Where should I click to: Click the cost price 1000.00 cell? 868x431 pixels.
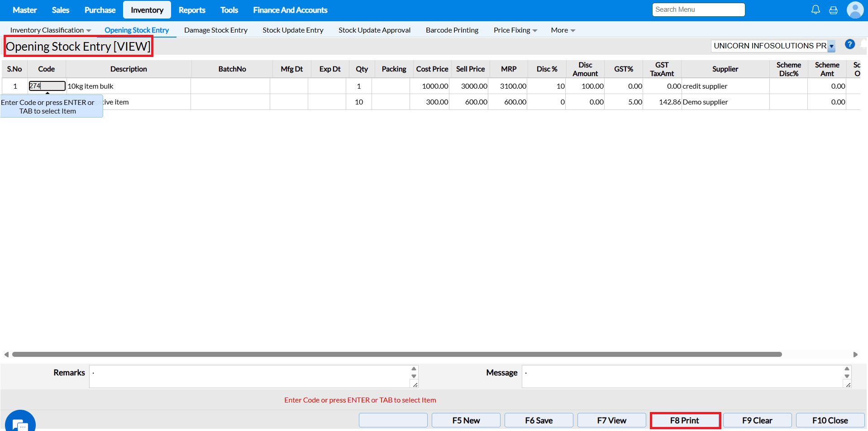click(x=429, y=86)
